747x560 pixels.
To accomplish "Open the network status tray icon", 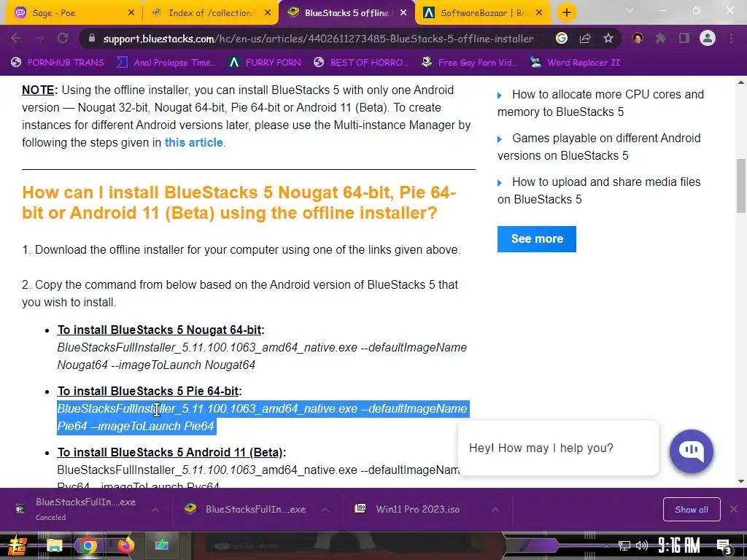I will pos(624,545).
